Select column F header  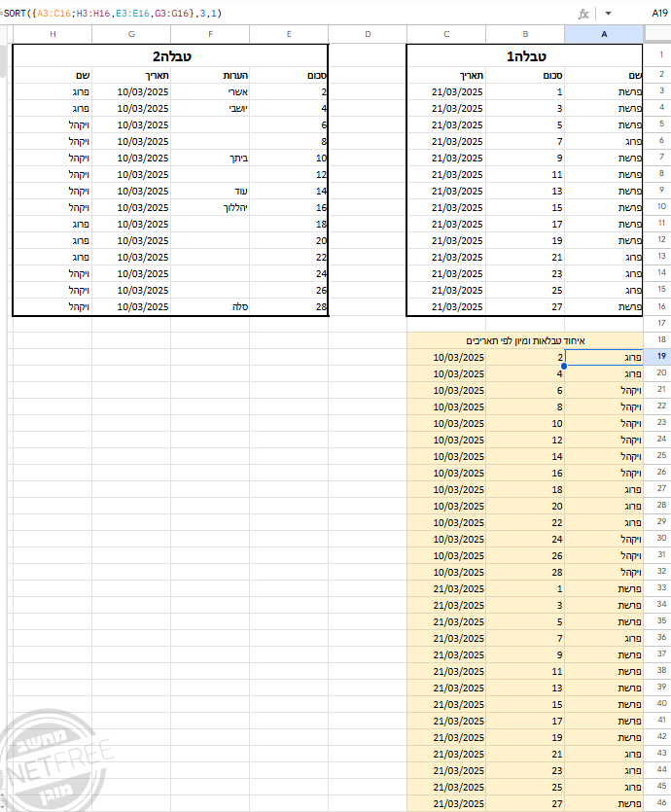point(210,34)
